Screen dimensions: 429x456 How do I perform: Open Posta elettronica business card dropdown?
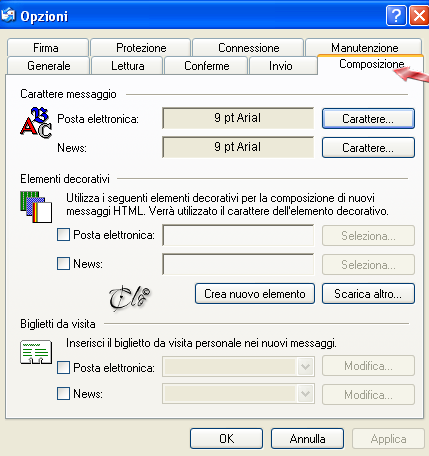[x=305, y=367]
